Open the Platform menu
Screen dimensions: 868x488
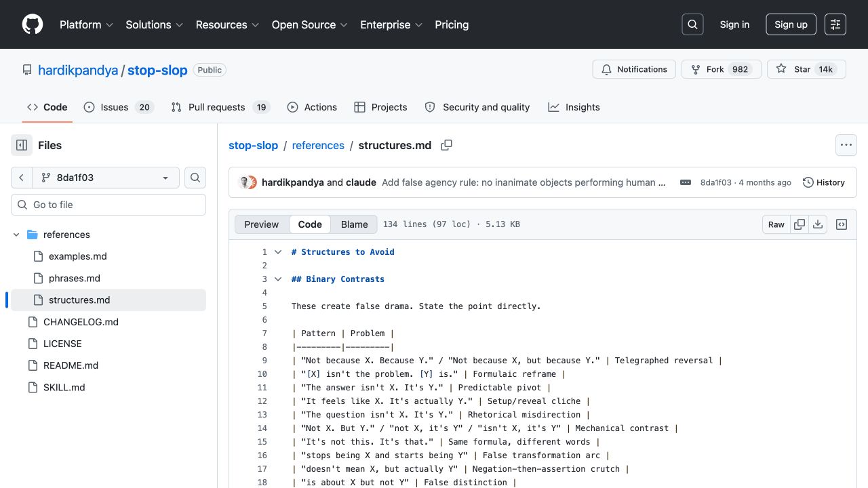point(86,24)
